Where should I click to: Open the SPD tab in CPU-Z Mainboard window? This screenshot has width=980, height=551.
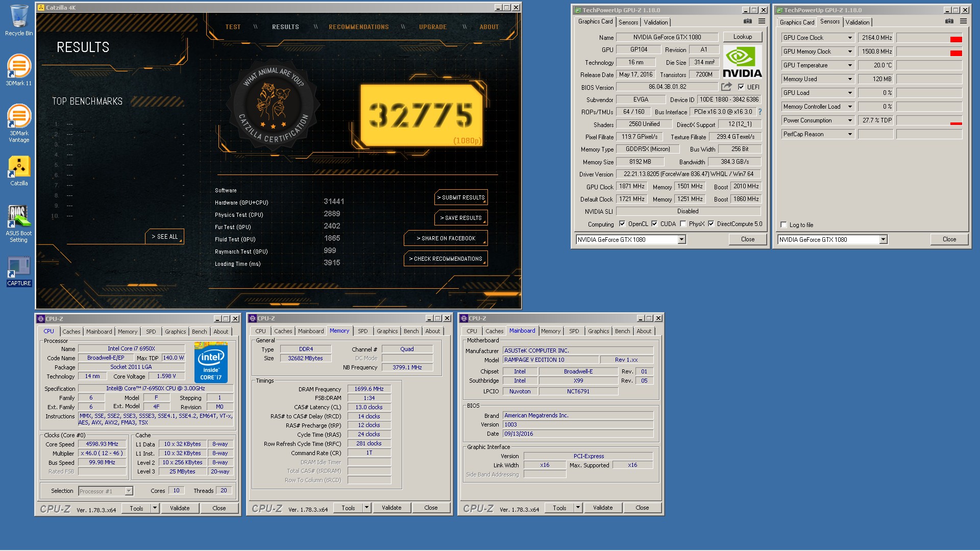point(574,331)
